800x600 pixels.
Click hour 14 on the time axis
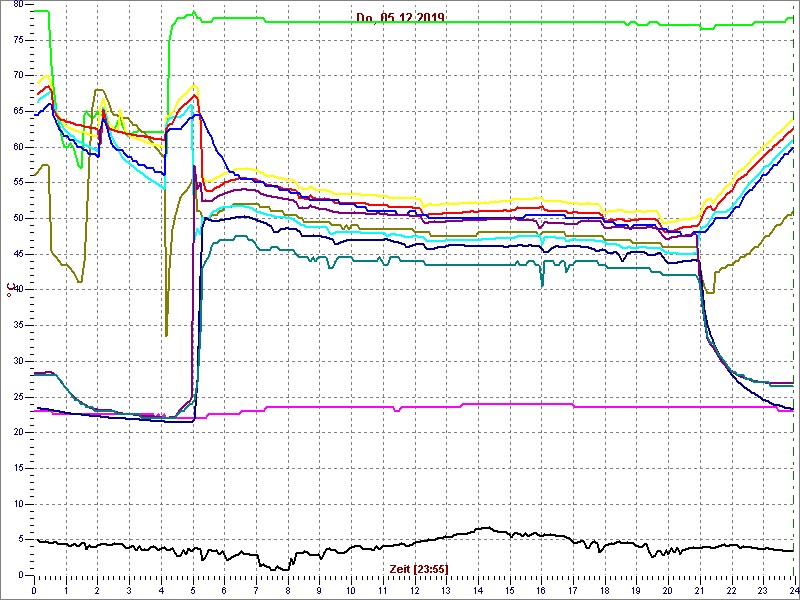477,591
